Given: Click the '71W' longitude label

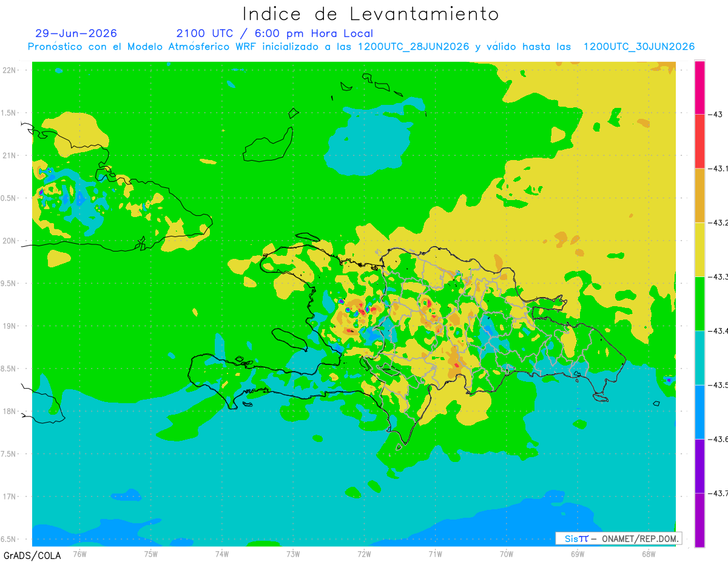Looking at the screenshot, I should [435, 554].
